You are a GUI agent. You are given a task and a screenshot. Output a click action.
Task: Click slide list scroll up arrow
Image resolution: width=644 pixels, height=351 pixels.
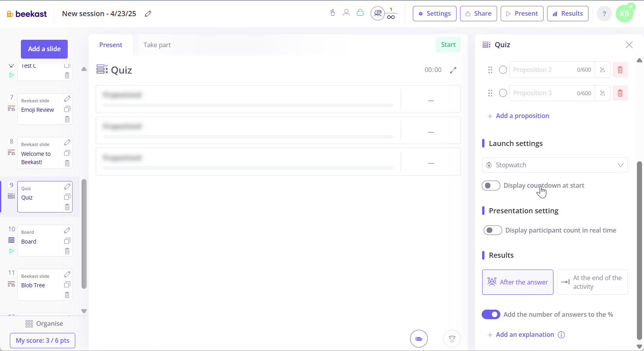pyautogui.click(x=84, y=69)
